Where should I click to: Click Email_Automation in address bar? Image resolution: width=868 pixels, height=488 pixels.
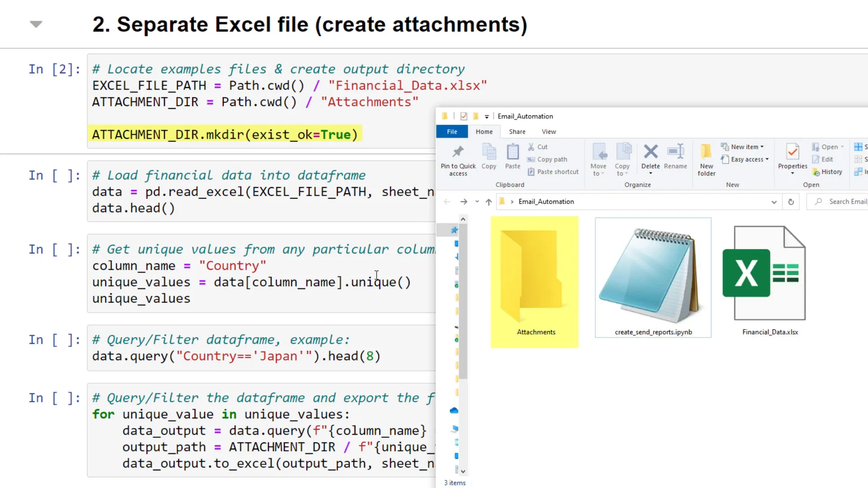point(546,202)
